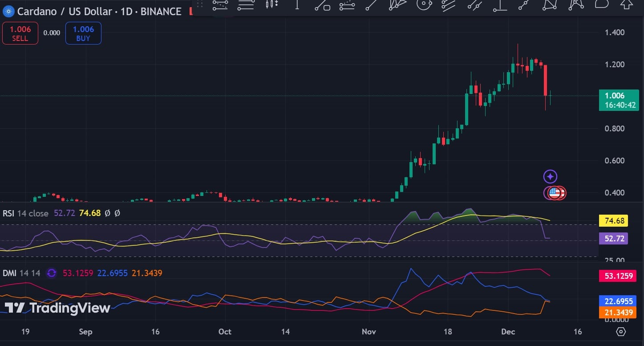Select the three-point polyline path tool

click(525, 5)
